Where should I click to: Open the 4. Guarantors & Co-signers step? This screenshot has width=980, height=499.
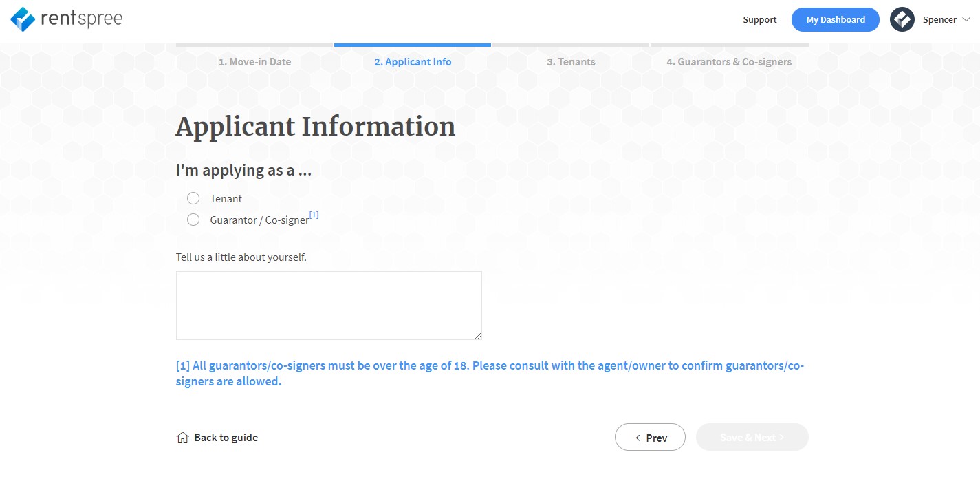coord(729,62)
